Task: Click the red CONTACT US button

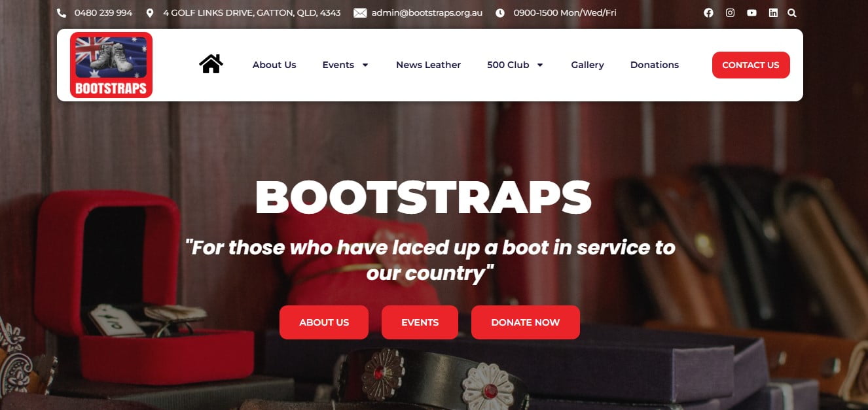Action: pos(751,65)
